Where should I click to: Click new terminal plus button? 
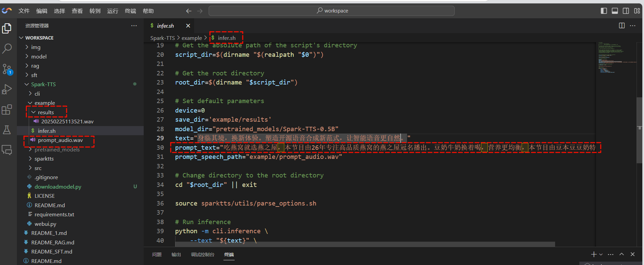click(594, 254)
